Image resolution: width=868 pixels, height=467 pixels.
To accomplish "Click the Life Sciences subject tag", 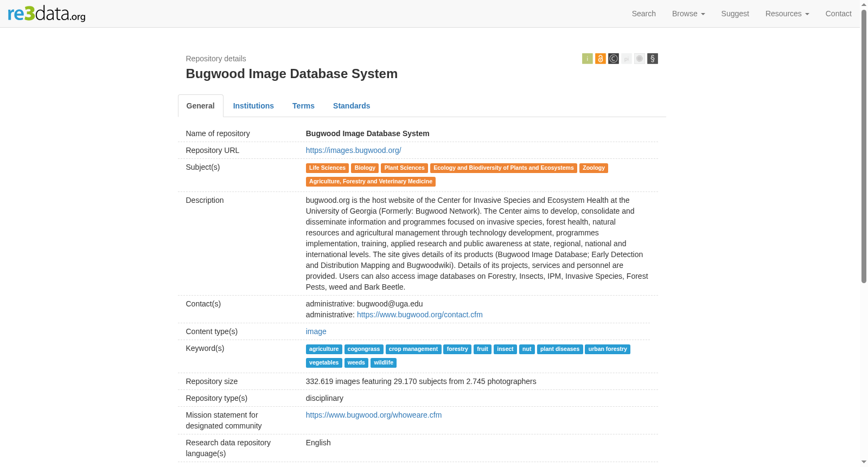I will pyautogui.click(x=327, y=168).
